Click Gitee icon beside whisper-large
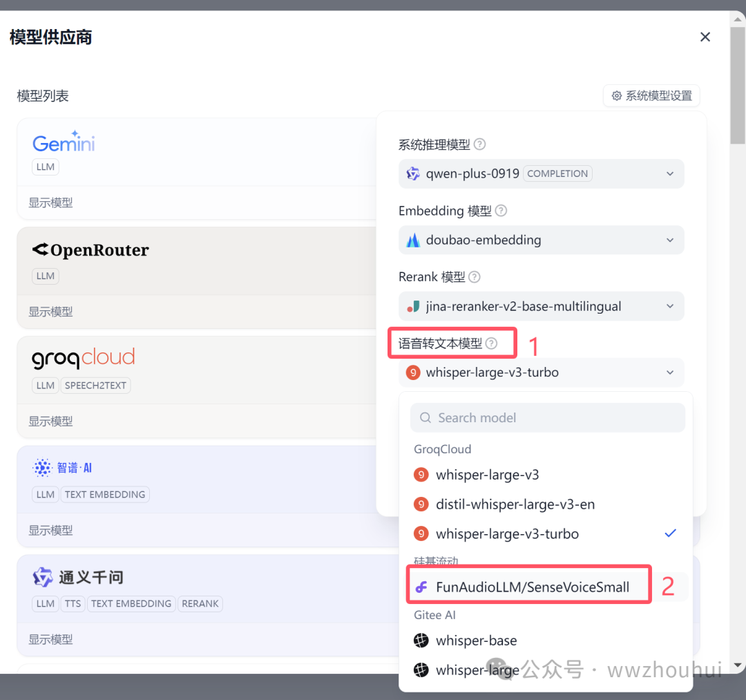 (421, 670)
